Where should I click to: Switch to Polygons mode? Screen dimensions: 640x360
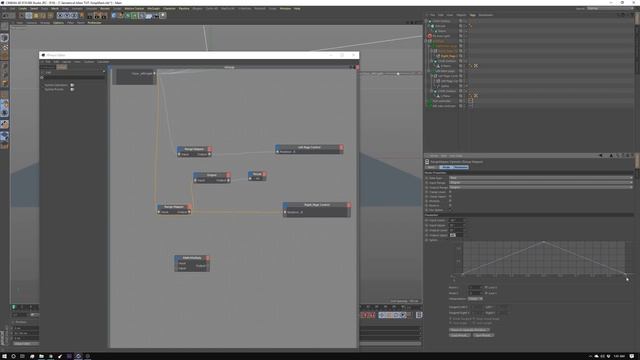point(4,84)
